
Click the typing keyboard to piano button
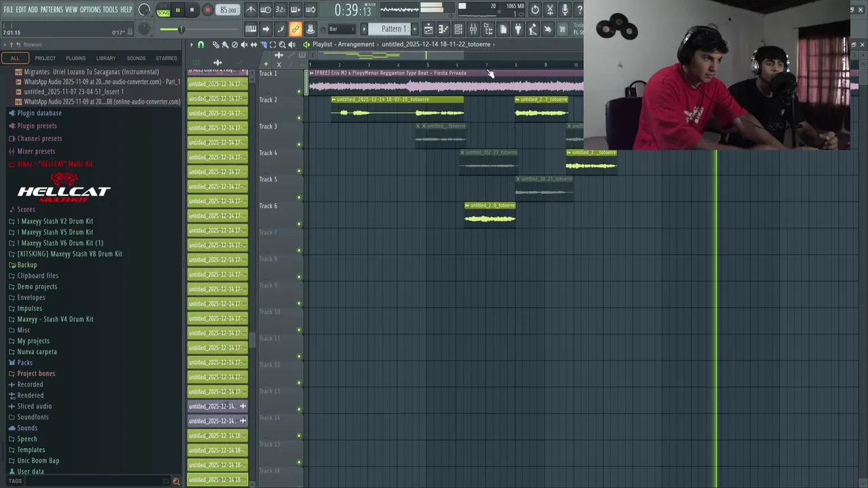tap(251, 29)
